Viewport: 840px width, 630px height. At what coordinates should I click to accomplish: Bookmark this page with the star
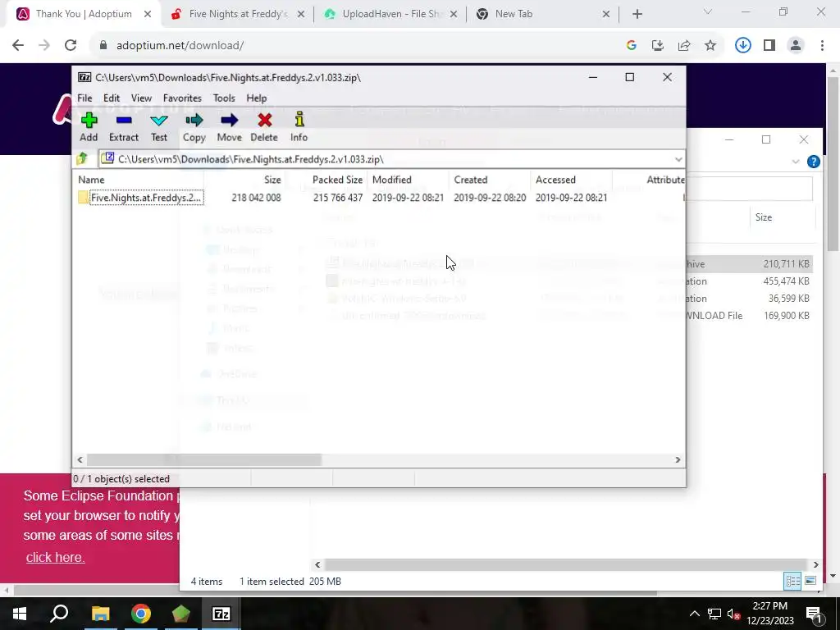[710, 46]
